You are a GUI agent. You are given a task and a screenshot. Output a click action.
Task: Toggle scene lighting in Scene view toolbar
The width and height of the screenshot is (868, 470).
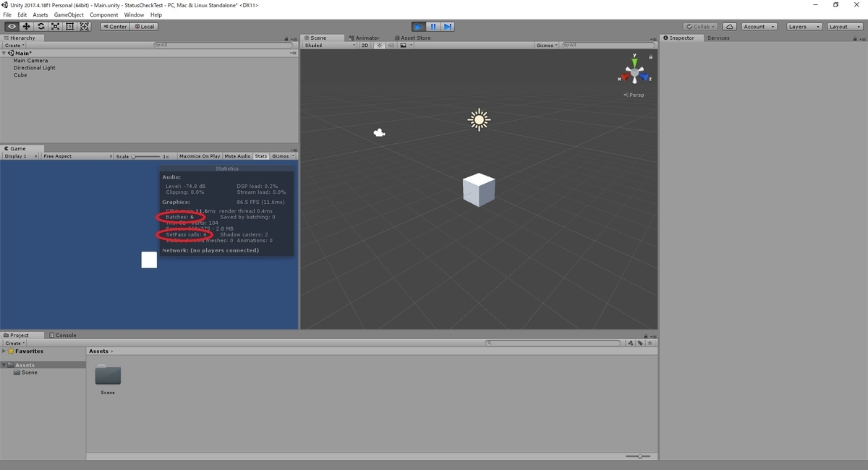tap(379, 45)
